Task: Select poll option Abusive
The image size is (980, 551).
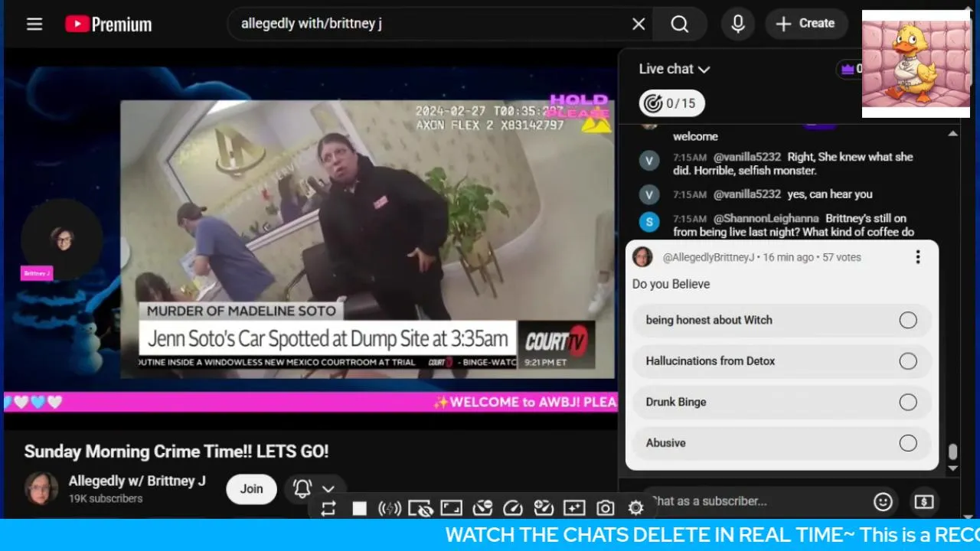Action: (x=782, y=443)
